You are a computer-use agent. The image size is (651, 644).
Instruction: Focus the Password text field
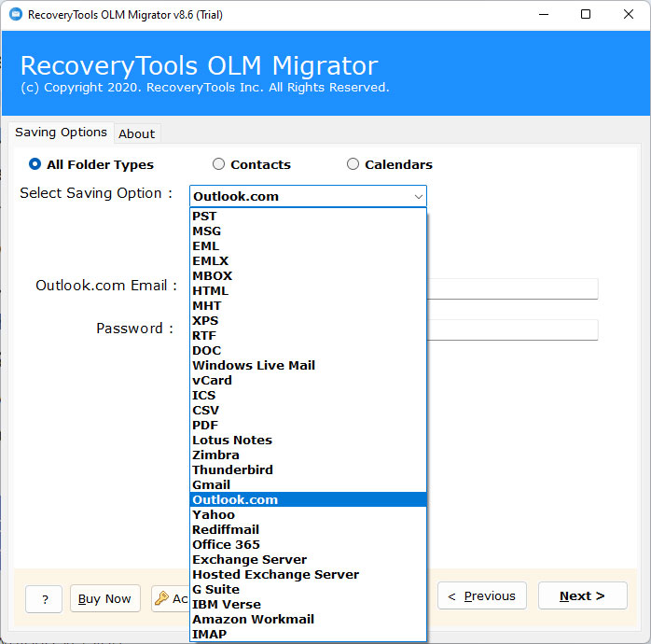(512, 329)
